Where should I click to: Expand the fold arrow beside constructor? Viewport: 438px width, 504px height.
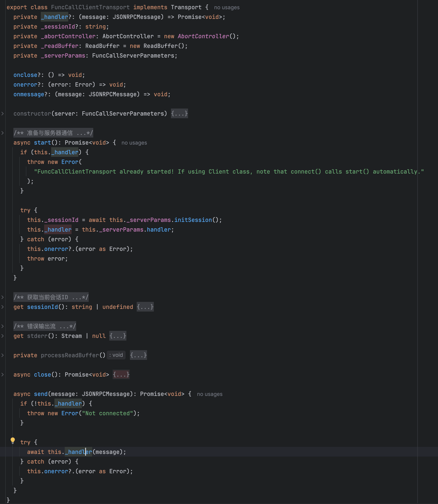[x=2, y=114]
